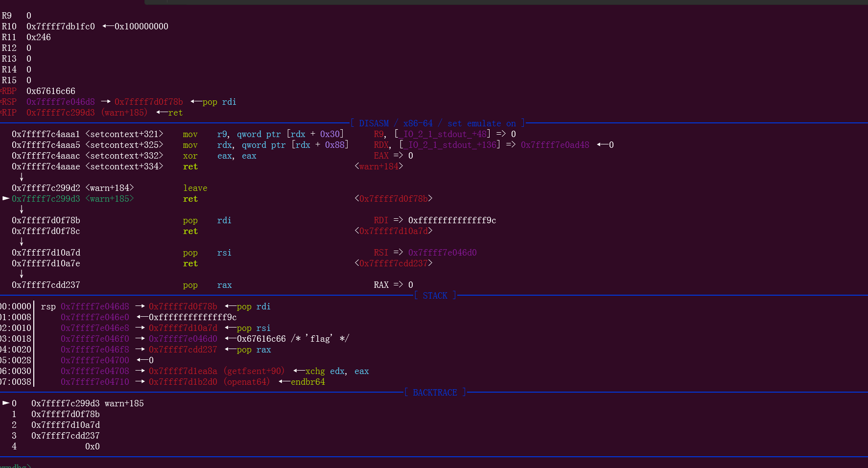This screenshot has height=468, width=868.
Task: Click the 'flag' comment in the stack
Action: click(320, 339)
